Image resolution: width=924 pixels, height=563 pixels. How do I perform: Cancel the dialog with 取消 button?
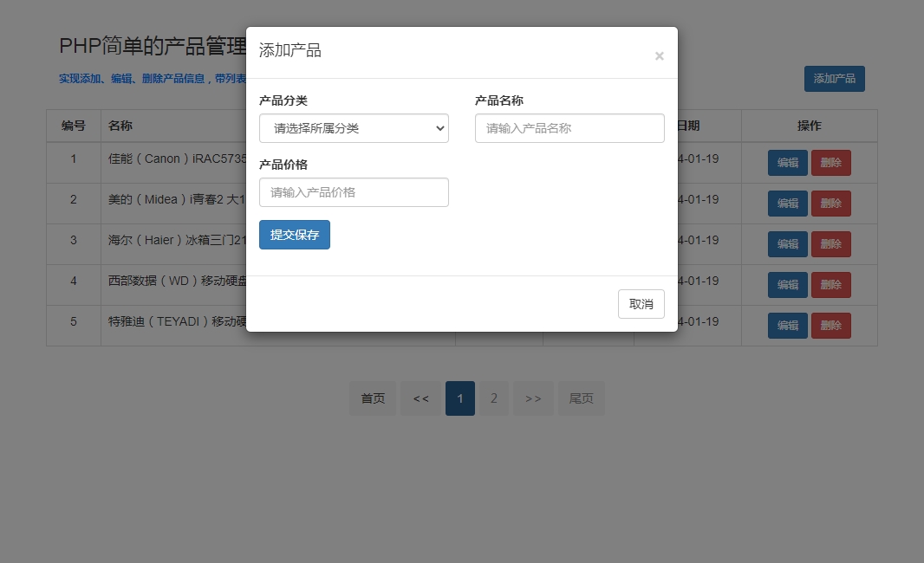[641, 304]
